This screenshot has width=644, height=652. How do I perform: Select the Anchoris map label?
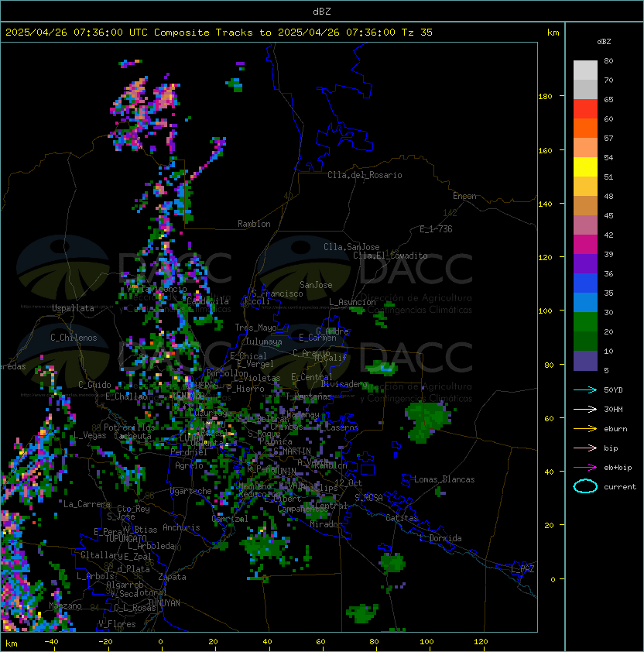pos(181,527)
